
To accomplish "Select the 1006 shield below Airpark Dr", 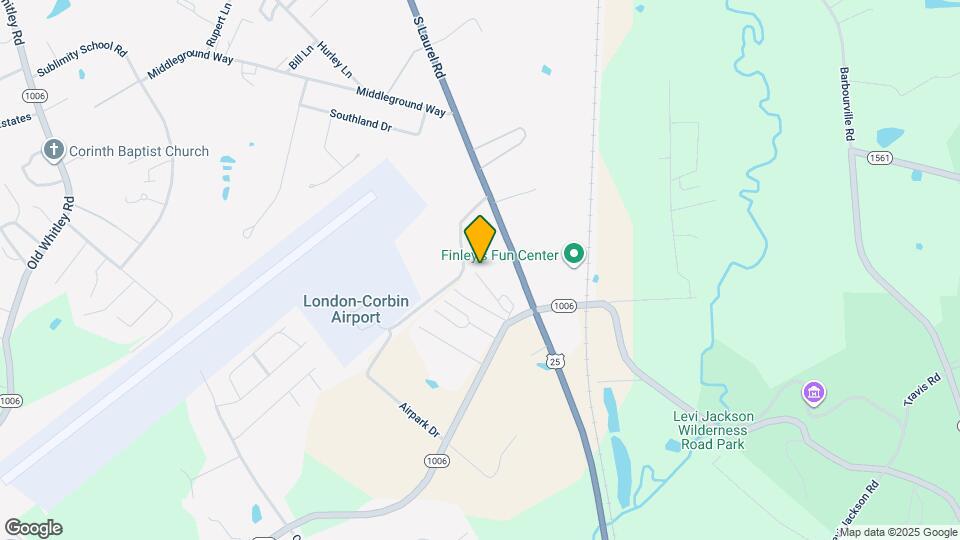I will pos(437,460).
